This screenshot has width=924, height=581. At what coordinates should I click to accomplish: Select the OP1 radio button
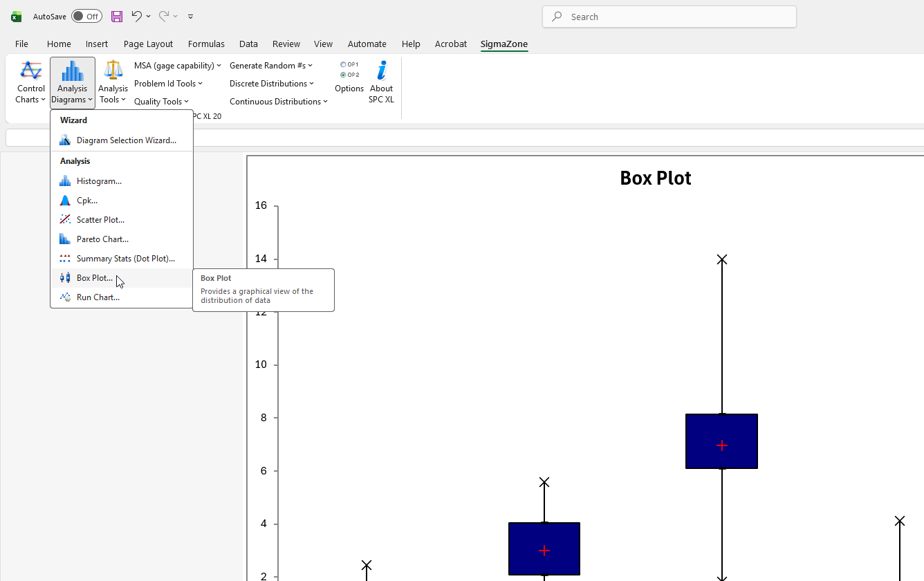(342, 64)
